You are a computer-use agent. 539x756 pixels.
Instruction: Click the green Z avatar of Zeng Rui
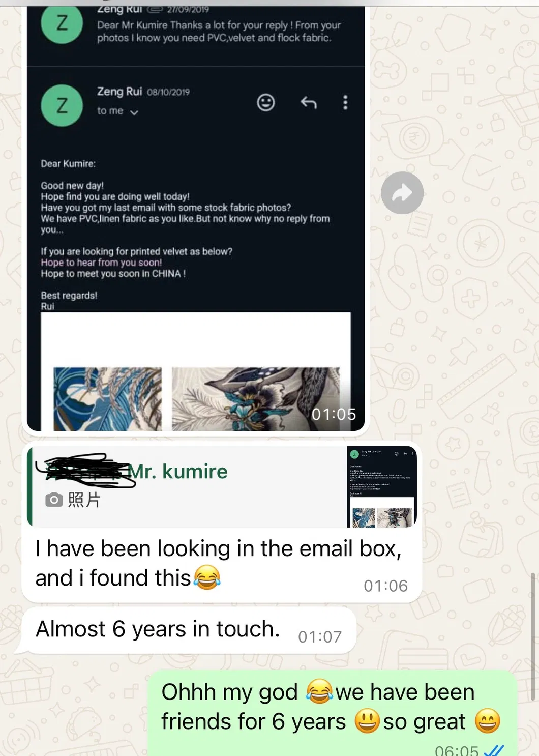pyautogui.click(x=62, y=105)
